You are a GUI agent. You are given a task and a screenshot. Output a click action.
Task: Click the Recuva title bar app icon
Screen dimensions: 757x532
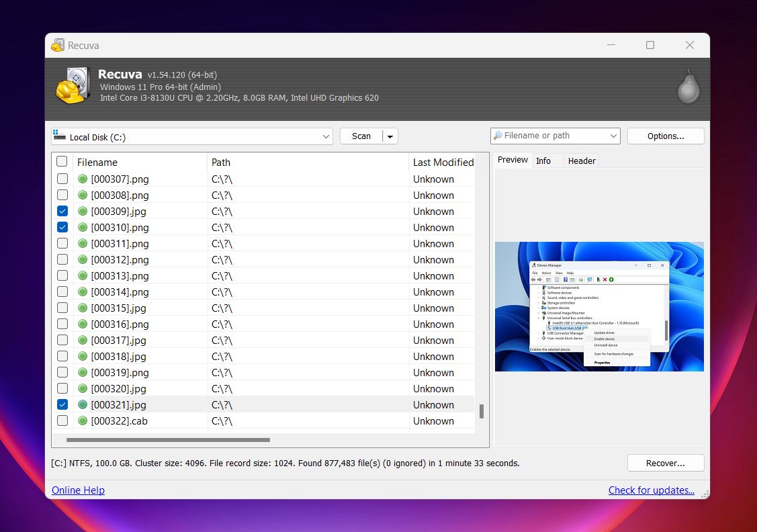click(x=58, y=46)
